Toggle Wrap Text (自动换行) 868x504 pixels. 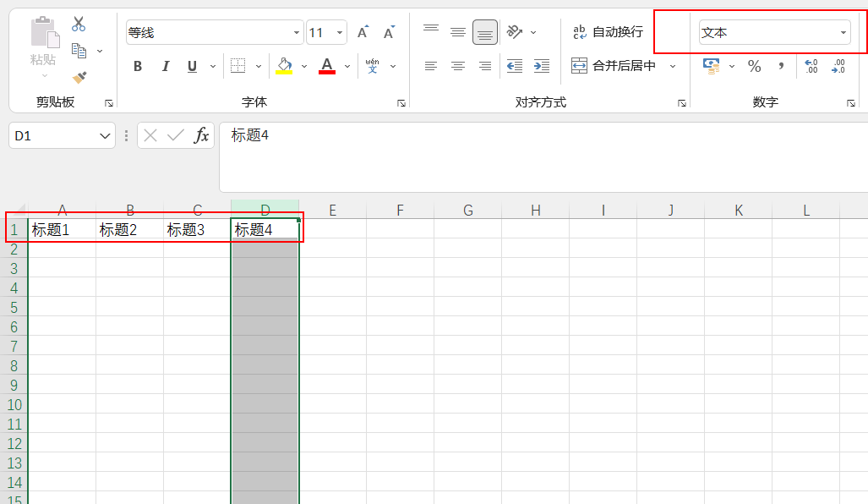click(x=608, y=32)
